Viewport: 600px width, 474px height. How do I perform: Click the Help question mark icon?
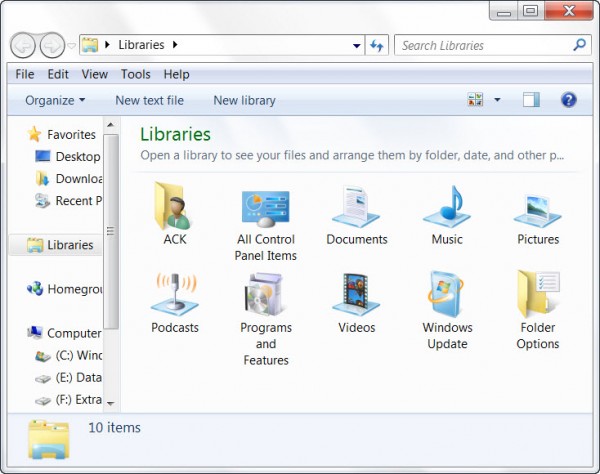pyautogui.click(x=569, y=100)
